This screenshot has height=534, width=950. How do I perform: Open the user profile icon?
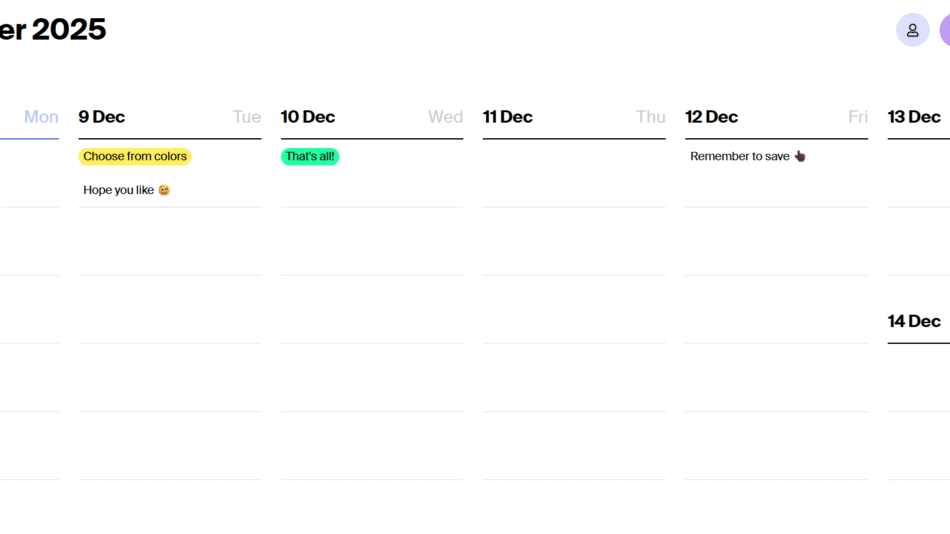point(912,30)
